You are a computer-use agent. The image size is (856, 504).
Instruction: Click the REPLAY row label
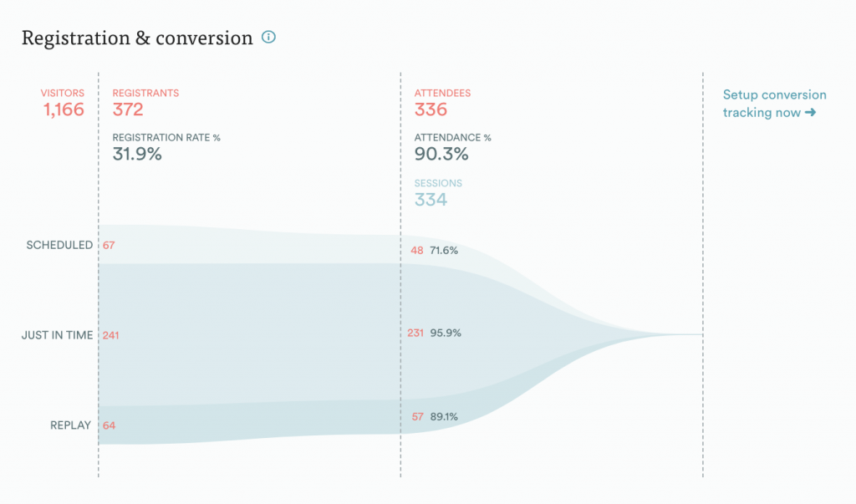(70, 425)
